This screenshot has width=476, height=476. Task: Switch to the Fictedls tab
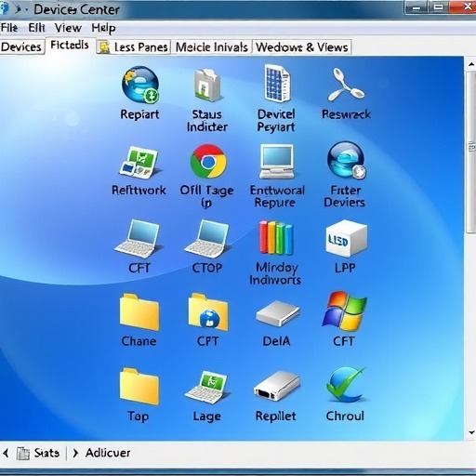pyautogui.click(x=70, y=46)
